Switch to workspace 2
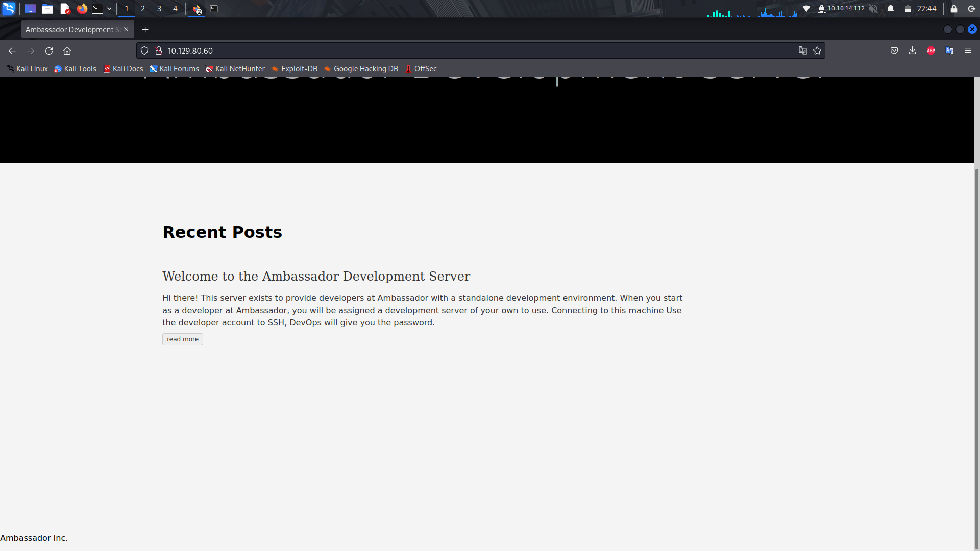Viewport: 980px width, 551px height. [143, 9]
